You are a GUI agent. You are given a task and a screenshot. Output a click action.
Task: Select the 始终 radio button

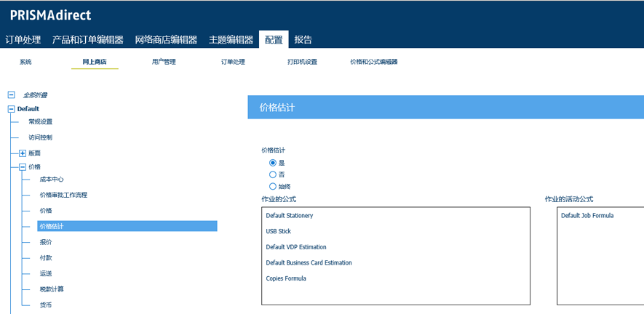[x=273, y=187]
